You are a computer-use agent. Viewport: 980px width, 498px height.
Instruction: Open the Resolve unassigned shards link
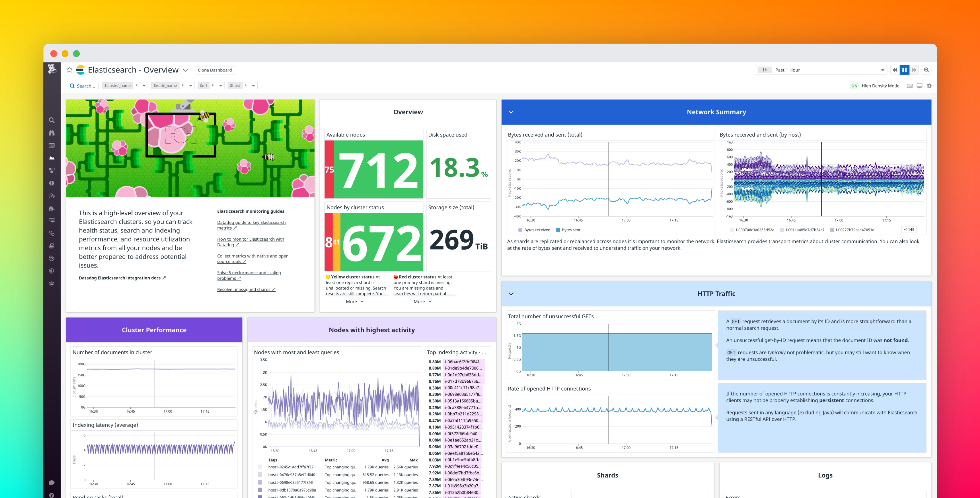(x=246, y=289)
